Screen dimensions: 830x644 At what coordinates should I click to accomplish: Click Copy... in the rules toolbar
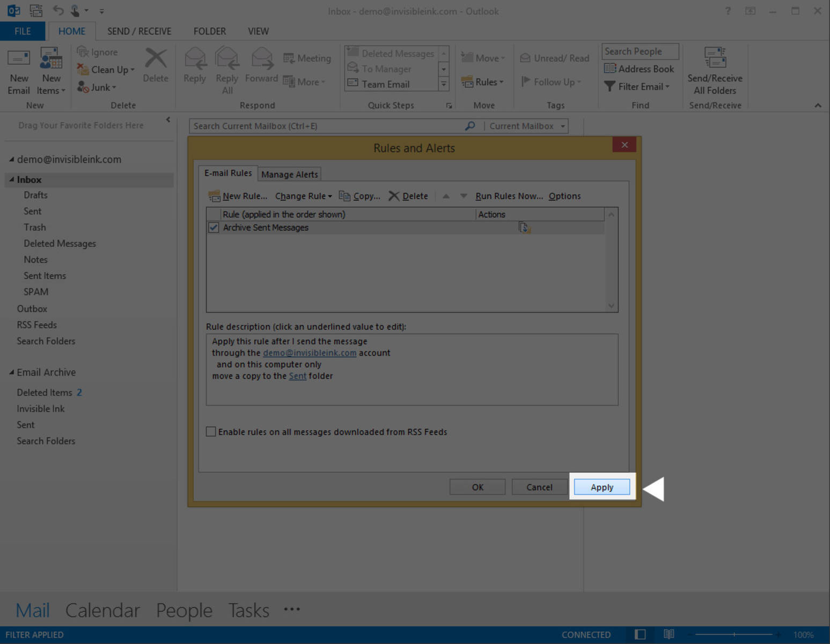[x=359, y=196]
